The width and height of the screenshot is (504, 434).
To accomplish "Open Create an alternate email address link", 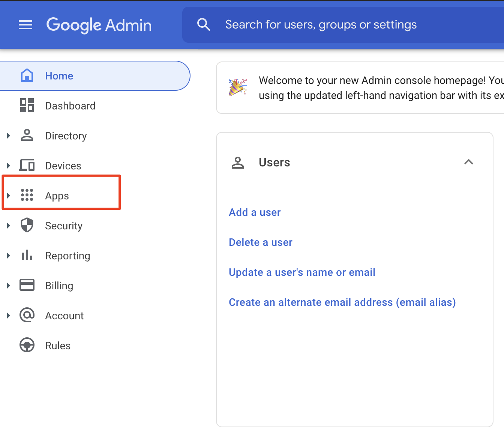I will click(x=342, y=302).
